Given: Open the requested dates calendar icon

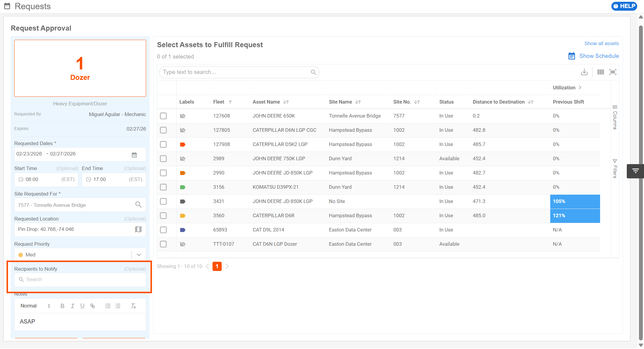Looking at the screenshot, I should point(134,155).
